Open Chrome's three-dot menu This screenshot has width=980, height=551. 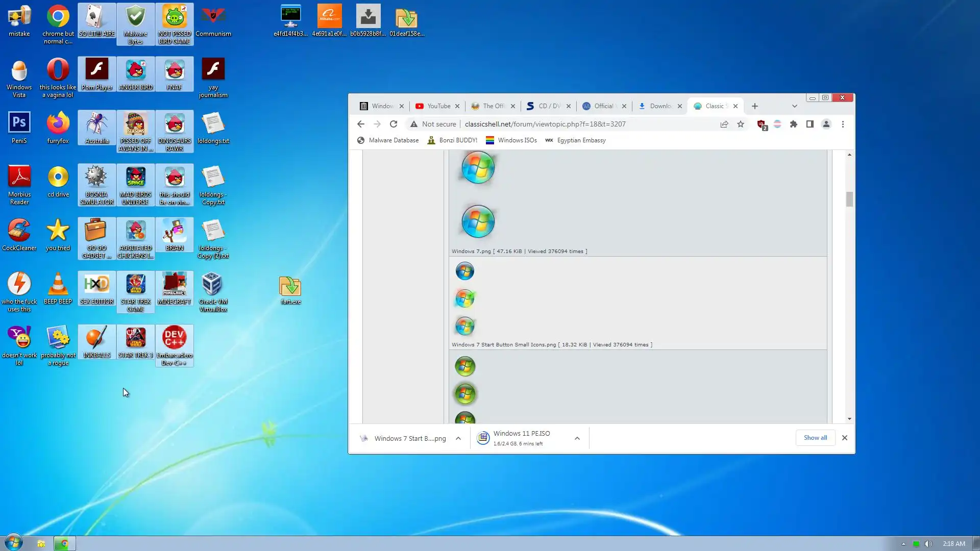point(843,124)
